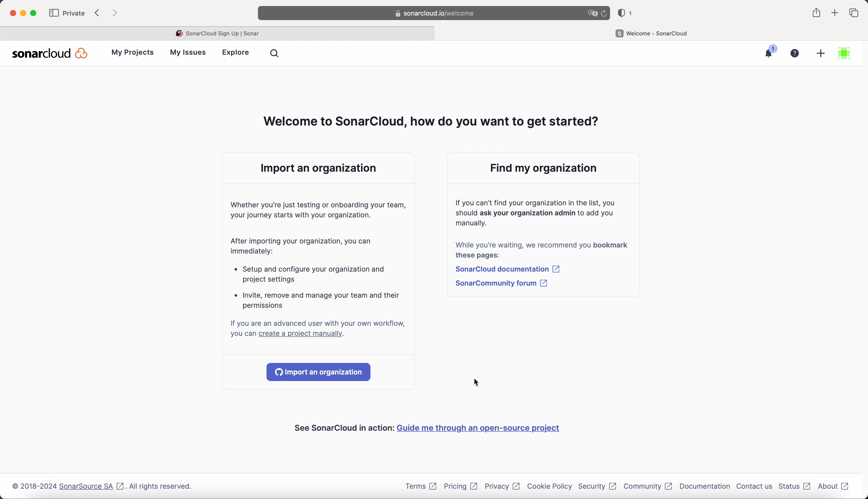Go back with the back arrow
868x499 pixels.
(x=97, y=13)
